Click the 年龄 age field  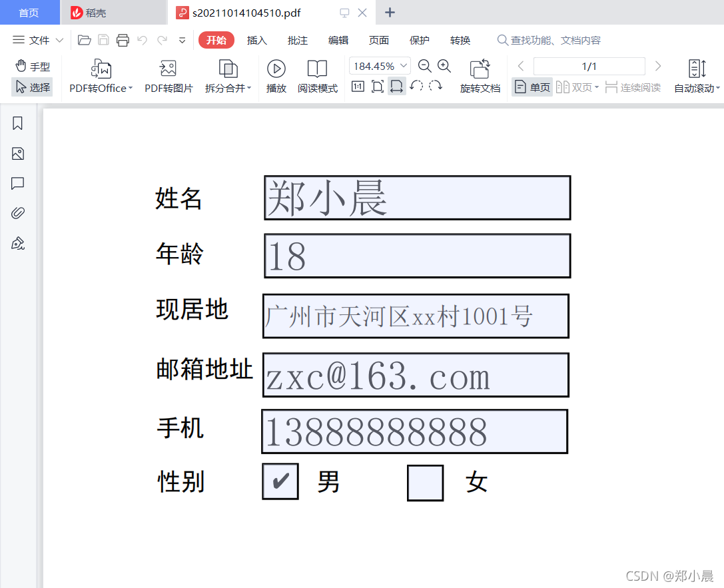pos(418,256)
